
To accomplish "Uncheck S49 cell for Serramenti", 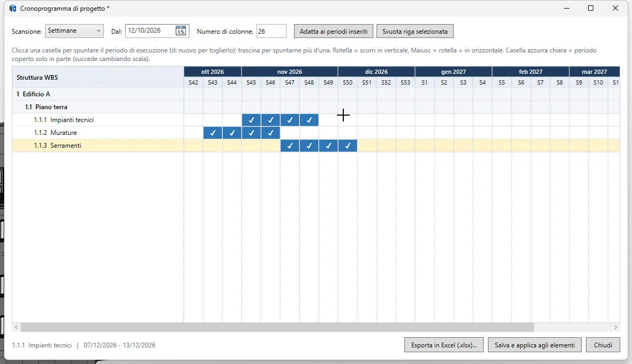I will pos(328,146).
